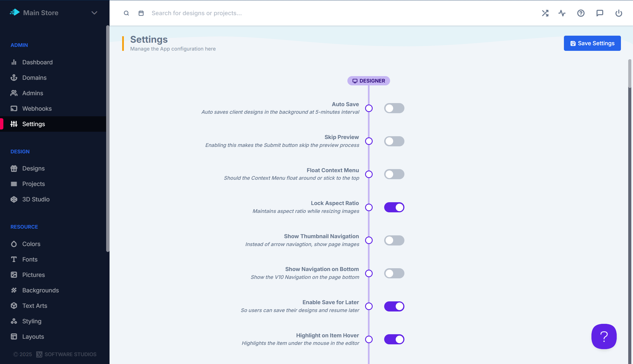Open the chat message icon
Screen dimensions: 633x364
600,13
